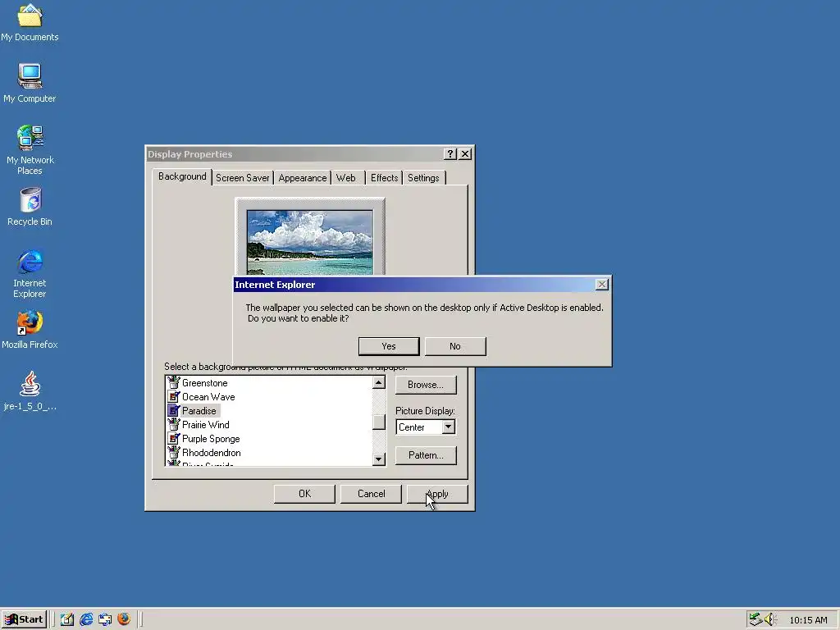
Task: Open the Appearance tab
Action: click(x=303, y=178)
